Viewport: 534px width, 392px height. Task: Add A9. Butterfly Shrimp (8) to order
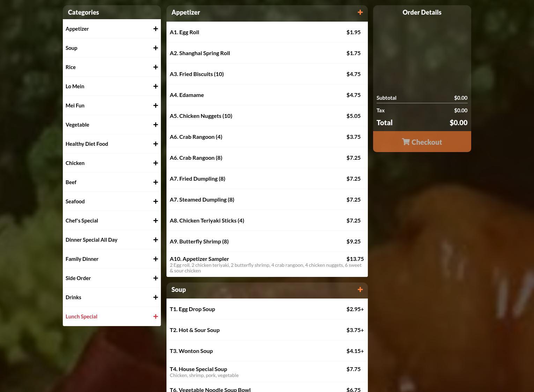coord(267,241)
